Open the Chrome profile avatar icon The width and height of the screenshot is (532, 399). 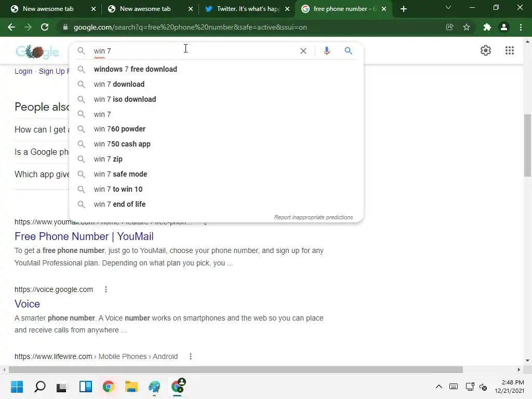pyautogui.click(x=504, y=27)
